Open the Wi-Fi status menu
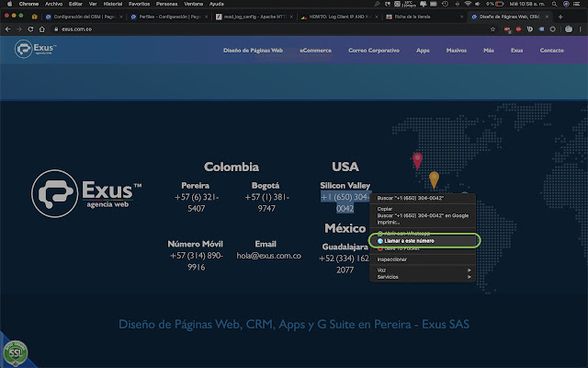The image size is (588, 368). tap(468, 4)
